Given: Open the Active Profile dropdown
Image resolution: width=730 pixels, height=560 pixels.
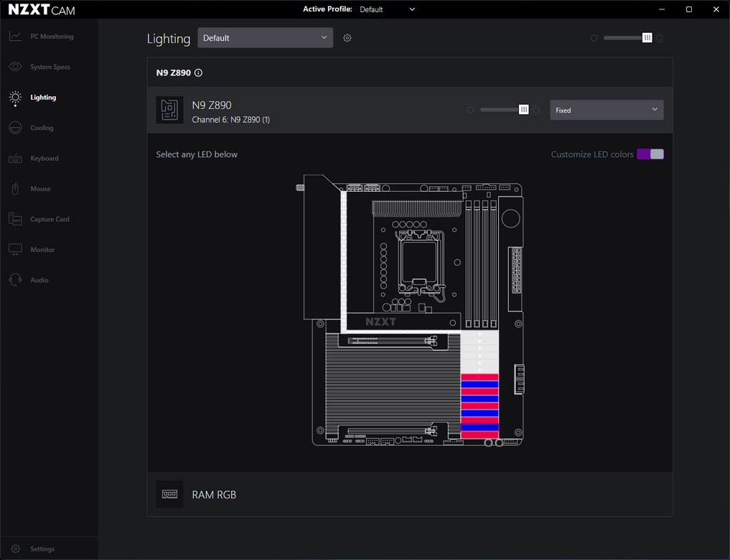Looking at the screenshot, I should coord(387,9).
